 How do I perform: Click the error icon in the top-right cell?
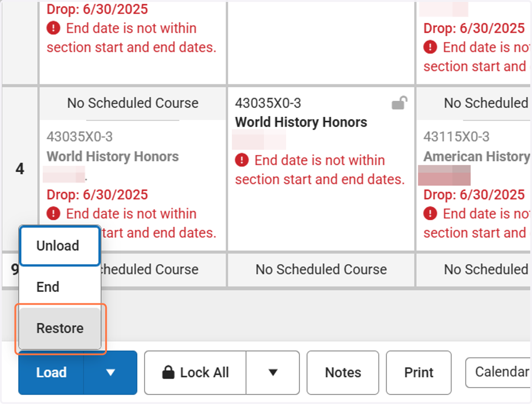click(430, 47)
